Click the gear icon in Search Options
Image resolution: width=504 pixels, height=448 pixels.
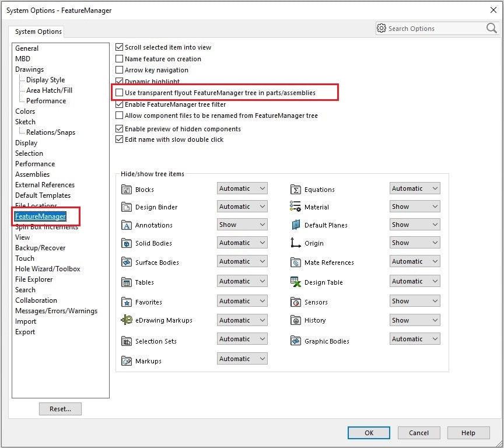click(x=381, y=28)
